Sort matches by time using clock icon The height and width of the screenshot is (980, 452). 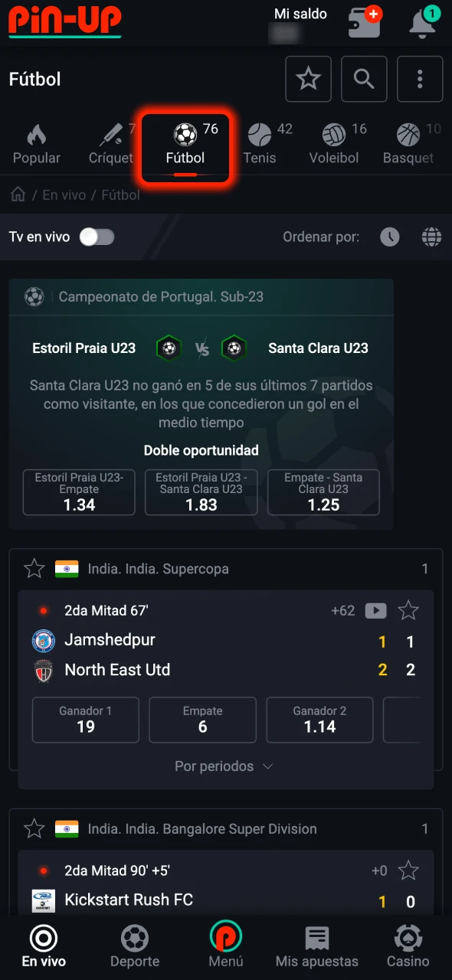[x=390, y=237]
